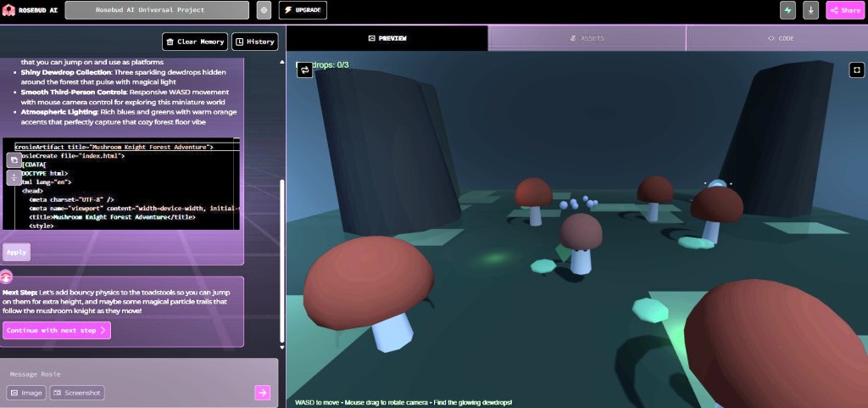The image size is (868, 408).
Task: Reload the game preview with refresh icon
Action: pos(305,70)
